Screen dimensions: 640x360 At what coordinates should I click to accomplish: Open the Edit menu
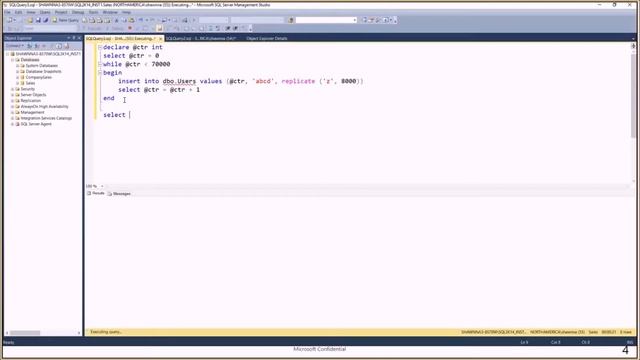[18, 12]
